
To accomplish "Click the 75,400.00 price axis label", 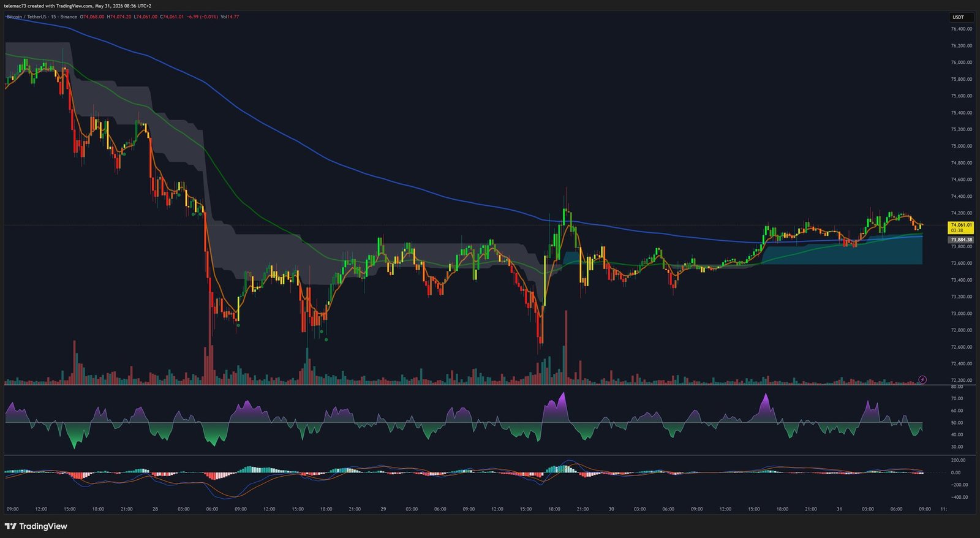I will (961, 113).
